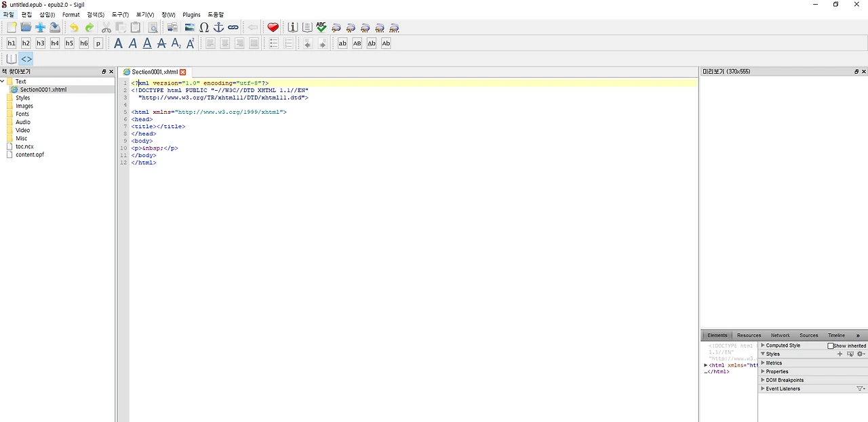868x422 pixels.
Task: Open Find and Replace via magnifier icon
Action: pos(153,27)
